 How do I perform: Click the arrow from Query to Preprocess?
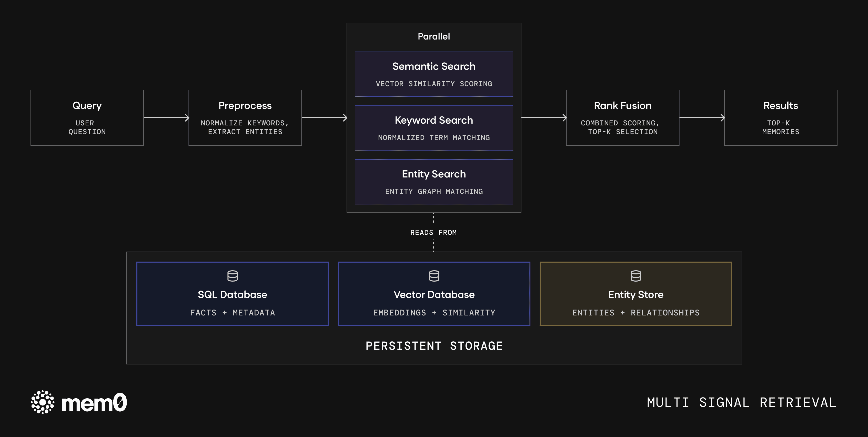[166, 118]
